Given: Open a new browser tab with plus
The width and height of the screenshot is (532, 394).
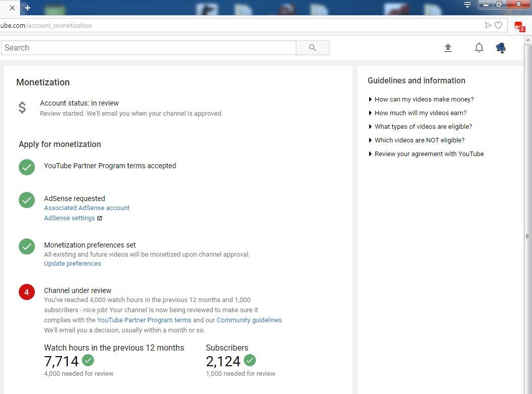Looking at the screenshot, I should pyautogui.click(x=27, y=8).
